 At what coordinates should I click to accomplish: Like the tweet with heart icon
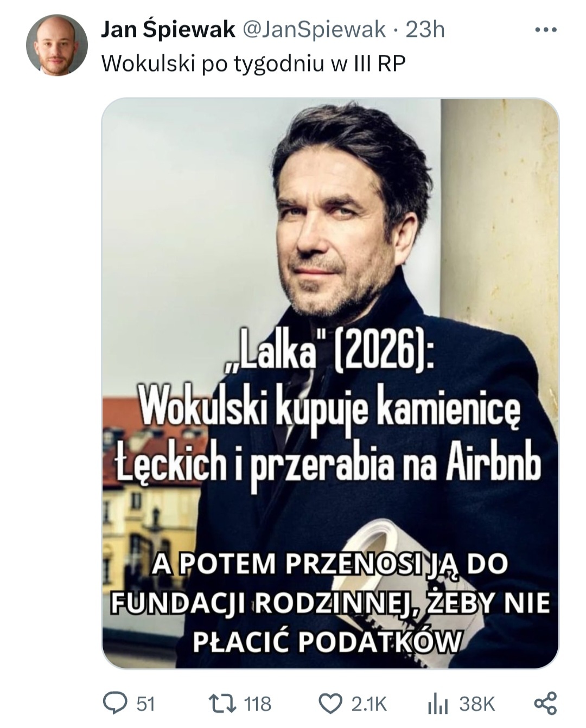coord(329,704)
